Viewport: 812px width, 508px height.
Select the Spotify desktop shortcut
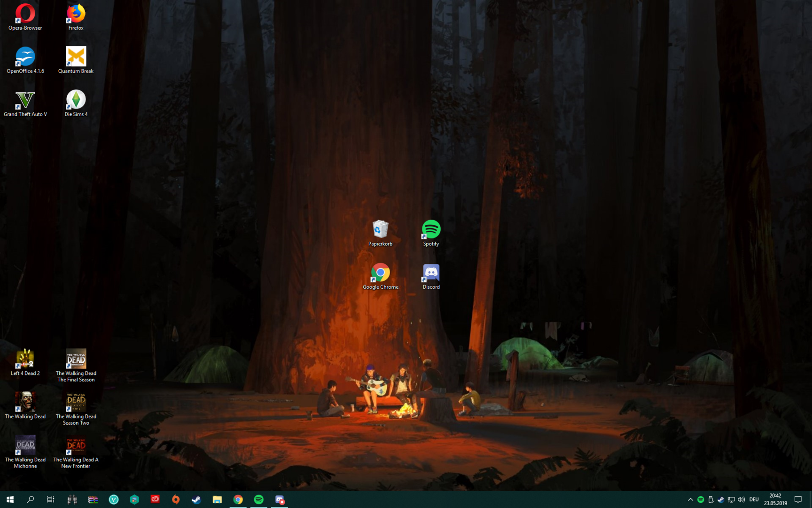[x=431, y=233]
